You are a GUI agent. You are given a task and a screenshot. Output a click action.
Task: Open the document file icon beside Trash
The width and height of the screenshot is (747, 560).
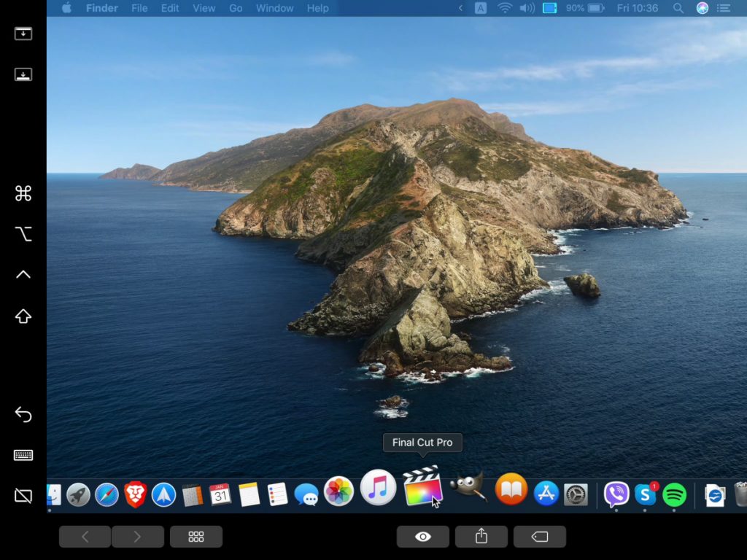click(x=715, y=495)
